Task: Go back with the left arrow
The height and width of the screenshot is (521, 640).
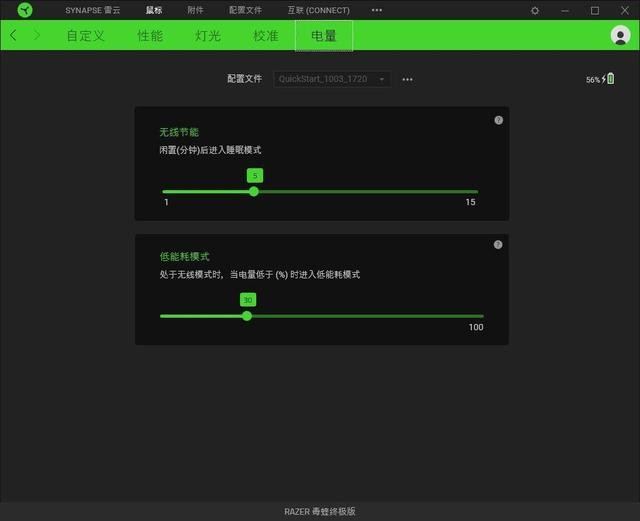Action: (x=13, y=36)
